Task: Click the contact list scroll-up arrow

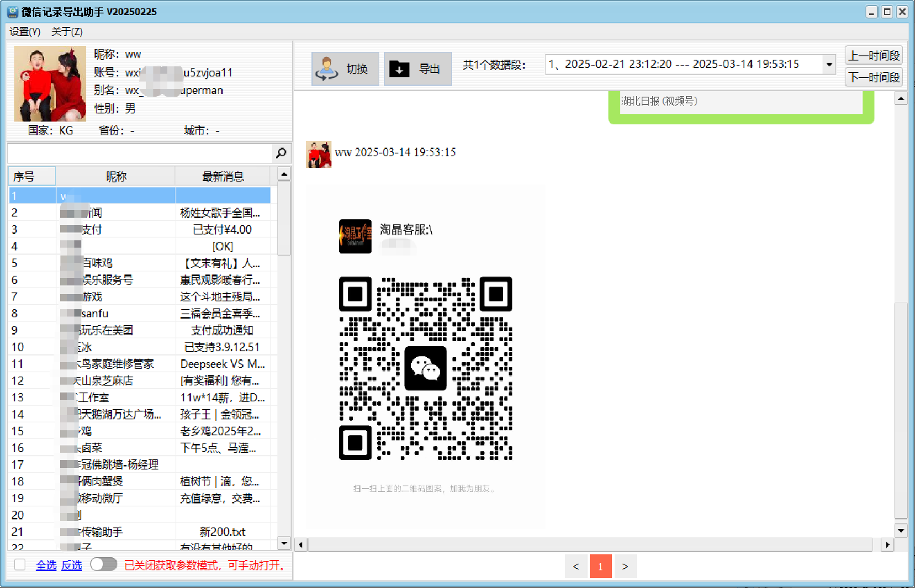Action: coord(284,174)
